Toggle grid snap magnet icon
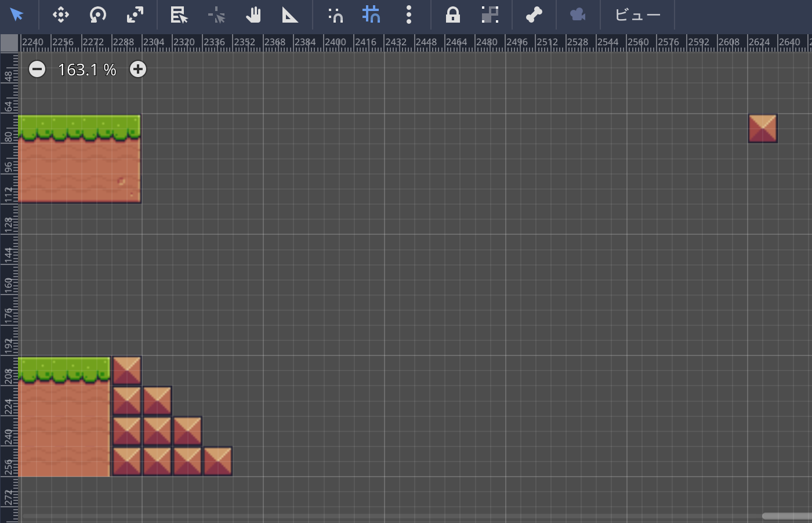Viewport: 812px width, 523px height. pos(371,14)
